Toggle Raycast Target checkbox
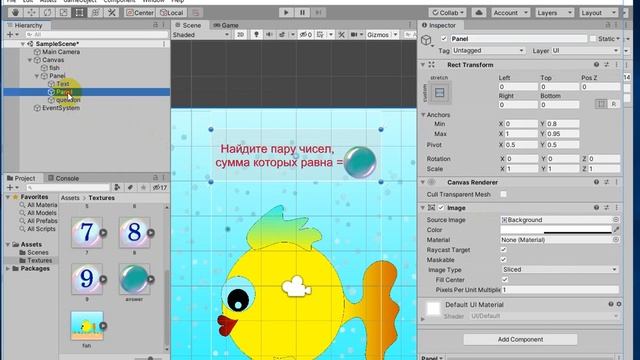 (503, 250)
